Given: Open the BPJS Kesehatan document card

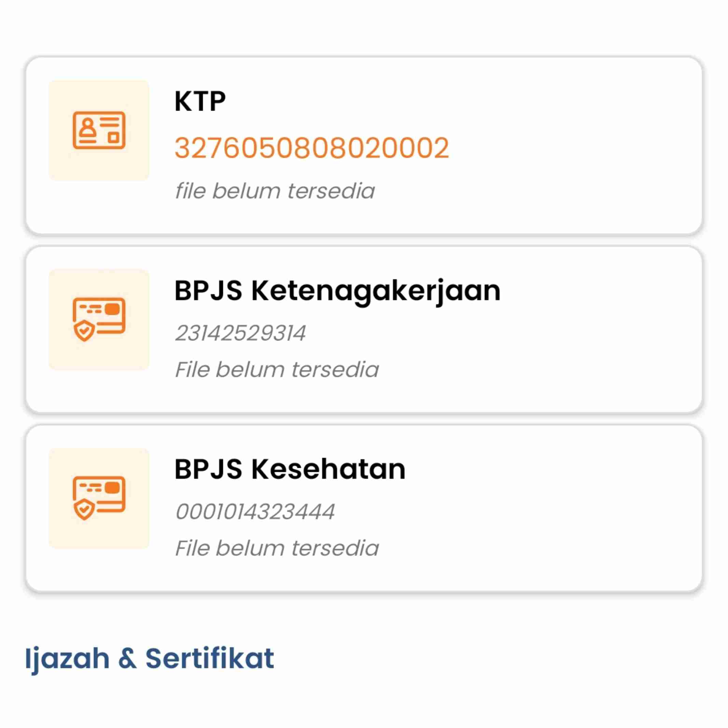Looking at the screenshot, I should 364,508.
